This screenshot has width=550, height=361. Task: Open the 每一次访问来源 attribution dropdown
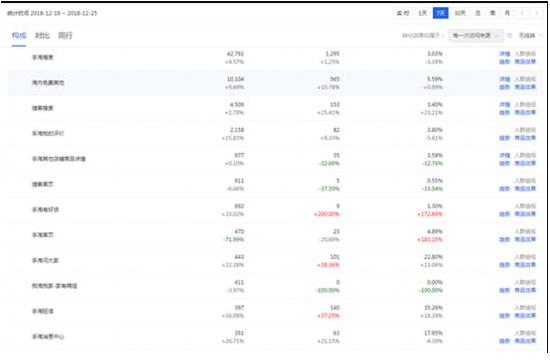pos(476,35)
